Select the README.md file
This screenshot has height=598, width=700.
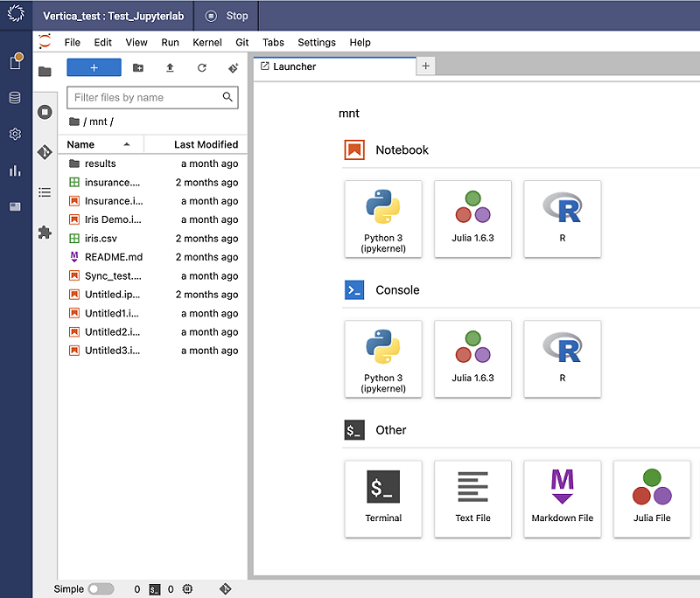tap(153, 257)
